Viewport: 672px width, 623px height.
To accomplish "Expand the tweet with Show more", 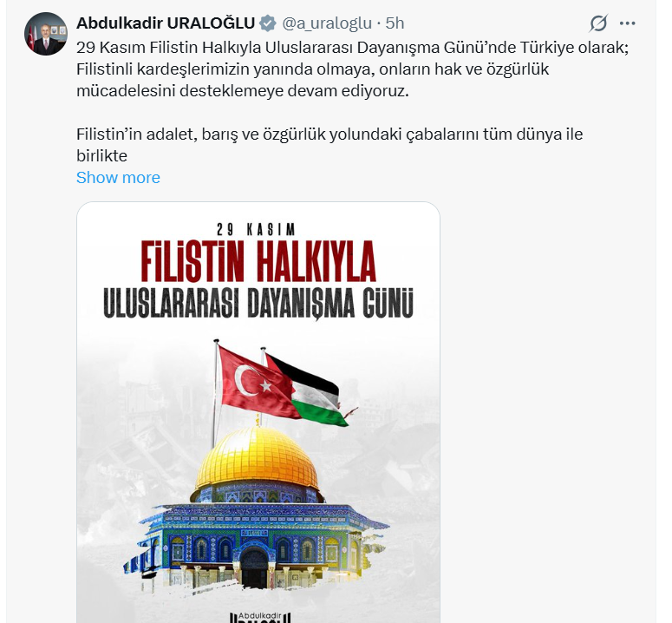I will pyautogui.click(x=118, y=178).
